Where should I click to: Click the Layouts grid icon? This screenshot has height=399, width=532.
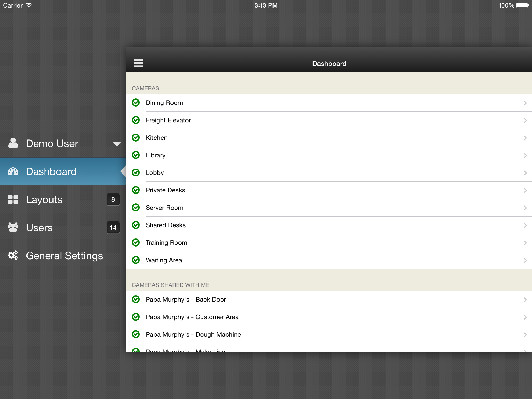[x=13, y=199]
